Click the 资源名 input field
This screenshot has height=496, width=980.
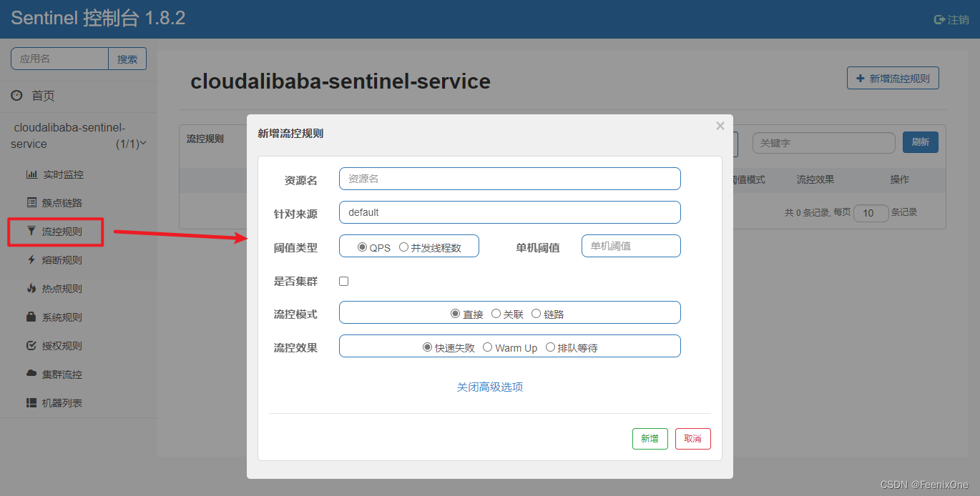[509, 179]
